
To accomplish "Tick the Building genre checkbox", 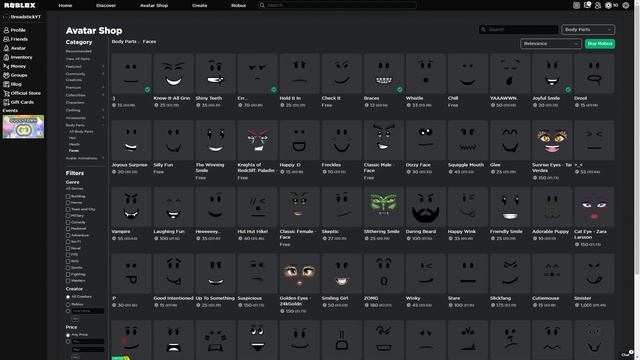I will [68, 196].
